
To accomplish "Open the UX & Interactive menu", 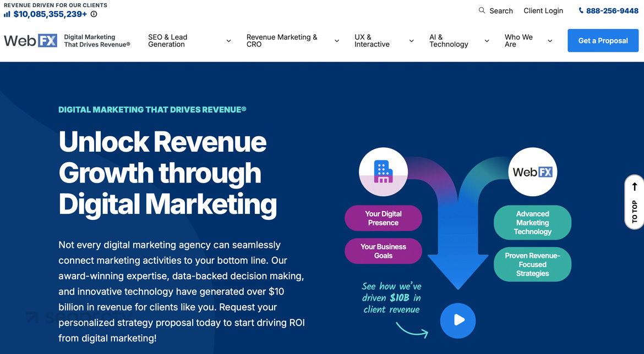I will (x=372, y=41).
